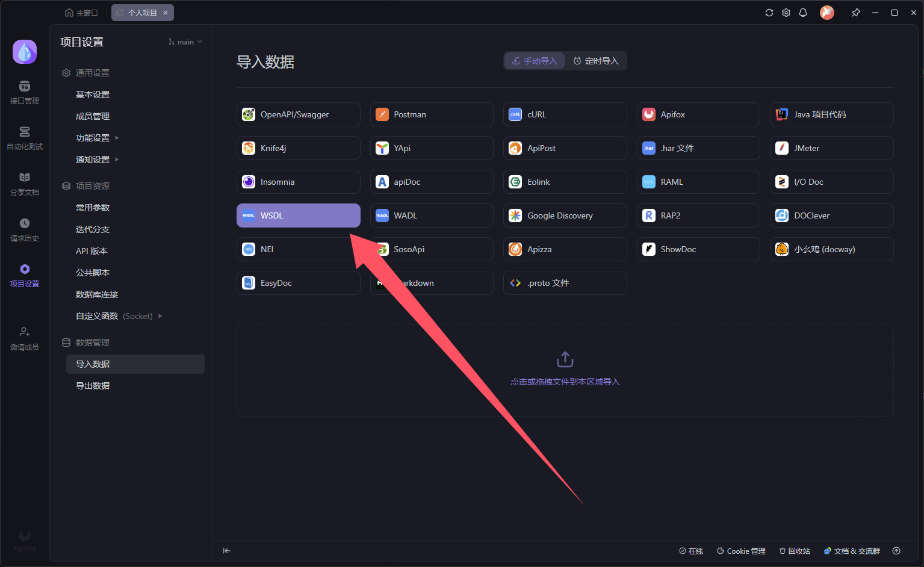
Task: Click the 邀请成员 sidebar icon
Action: (x=24, y=339)
